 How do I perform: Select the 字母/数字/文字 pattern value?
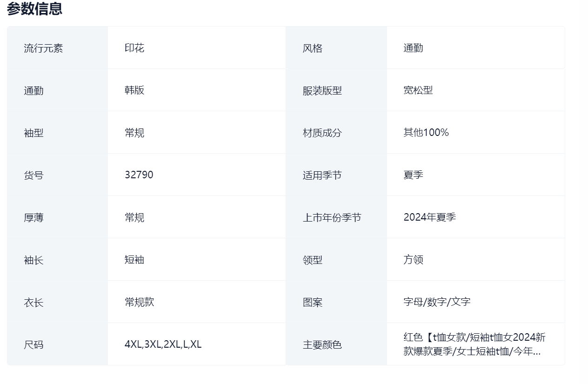[x=437, y=302]
